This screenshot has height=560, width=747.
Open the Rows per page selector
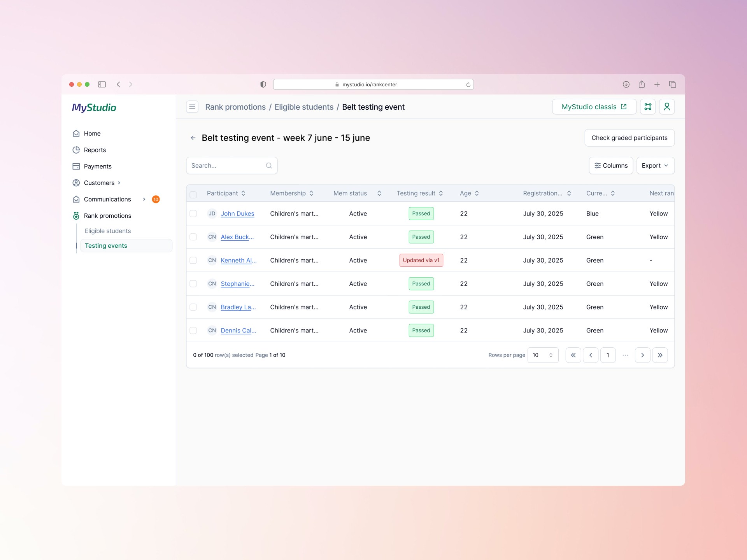click(x=543, y=355)
